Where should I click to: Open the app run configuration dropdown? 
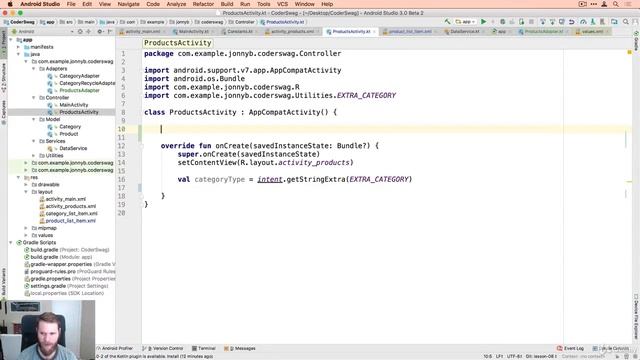[465, 22]
